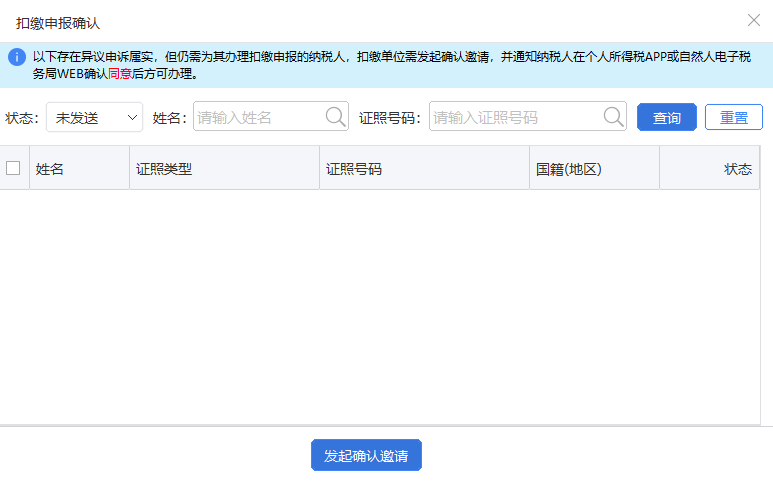The height and width of the screenshot is (481, 773).
Task: Click the 查询 button
Action: [x=667, y=117]
